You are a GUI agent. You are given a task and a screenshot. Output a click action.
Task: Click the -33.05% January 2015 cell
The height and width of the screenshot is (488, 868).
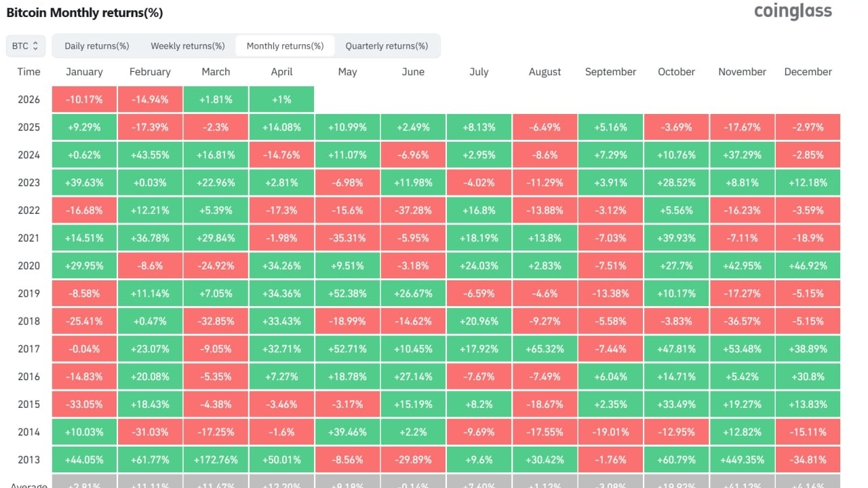[x=84, y=405]
